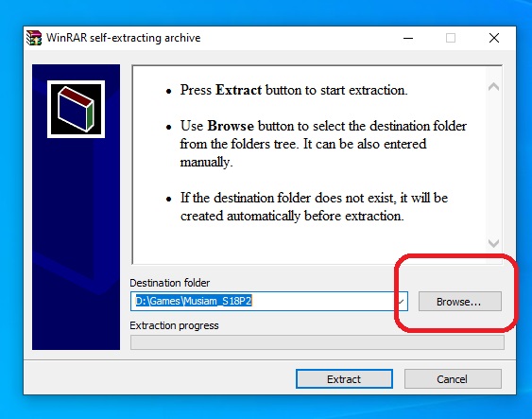Click the WinRAR books icon in title bar
Viewport: 532px width, 419px height.
[34, 37]
